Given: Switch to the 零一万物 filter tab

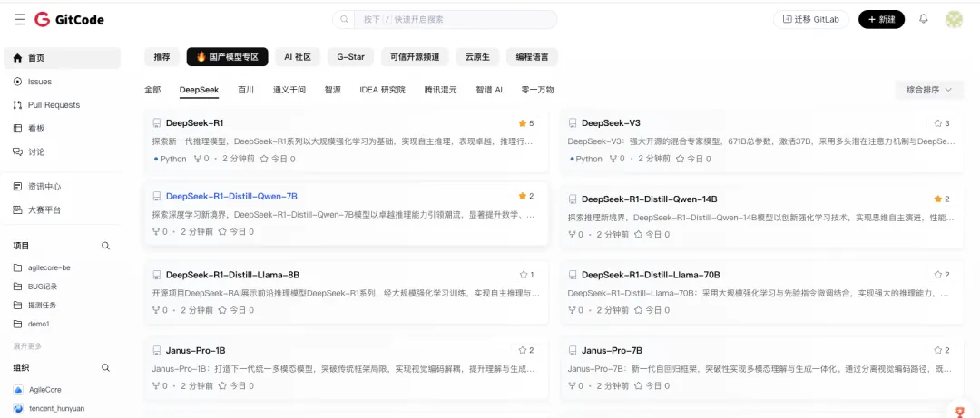Looking at the screenshot, I should tap(537, 90).
